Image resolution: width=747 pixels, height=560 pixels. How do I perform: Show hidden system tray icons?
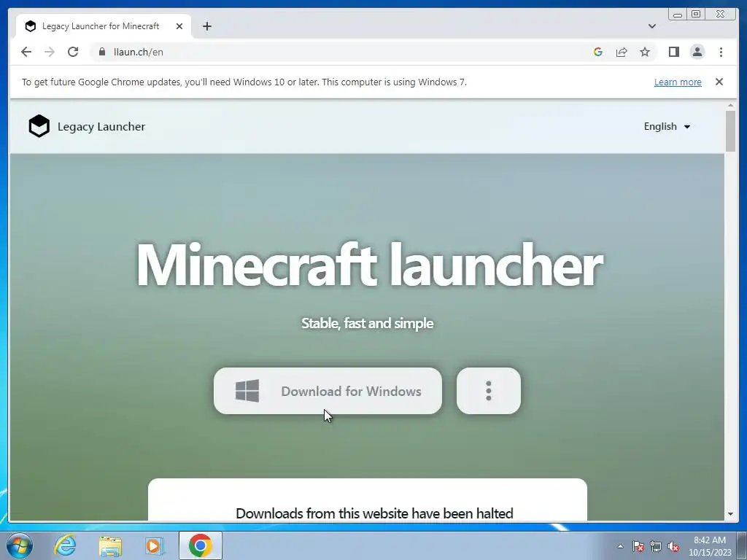pos(620,546)
